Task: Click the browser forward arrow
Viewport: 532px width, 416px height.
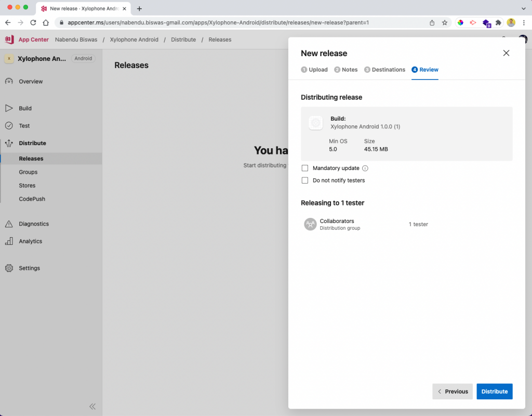Action: click(20, 23)
